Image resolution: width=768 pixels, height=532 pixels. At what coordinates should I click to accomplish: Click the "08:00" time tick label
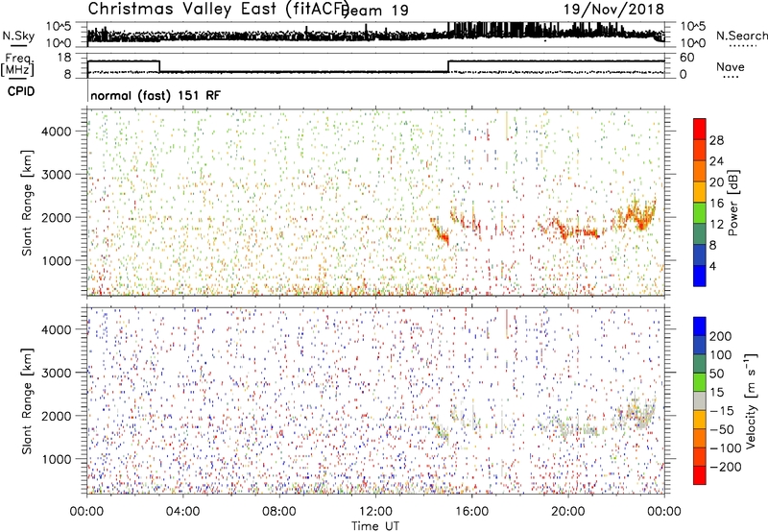[x=279, y=512]
